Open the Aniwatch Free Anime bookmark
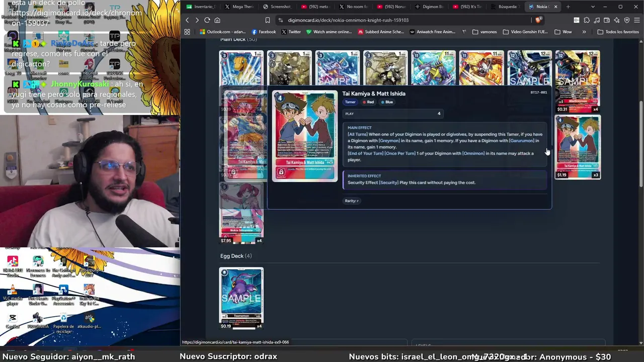The width and height of the screenshot is (644, 362). [x=432, y=32]
